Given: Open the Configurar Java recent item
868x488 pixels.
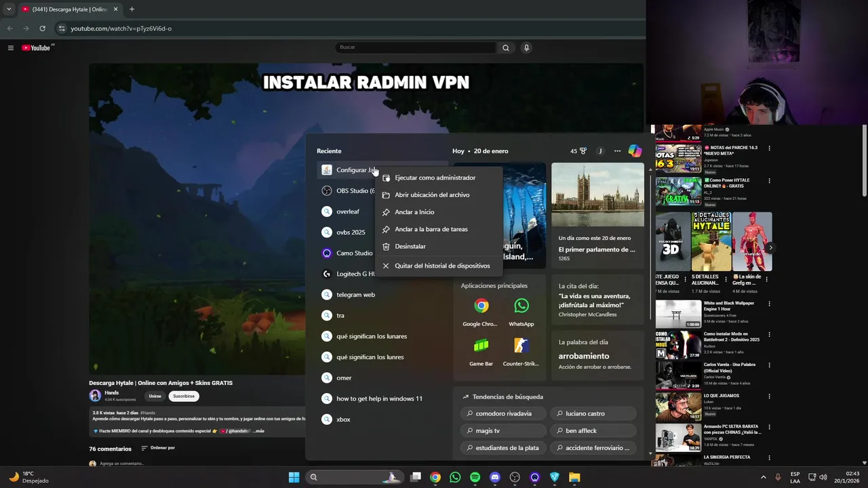Looking at the screenshot, I should (x=347, y=170).
